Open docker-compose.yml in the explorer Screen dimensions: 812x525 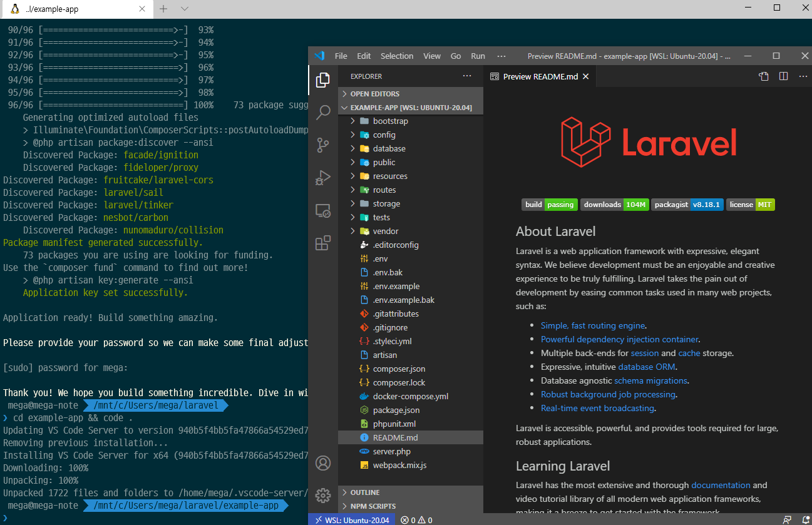(x=411, y=396)
